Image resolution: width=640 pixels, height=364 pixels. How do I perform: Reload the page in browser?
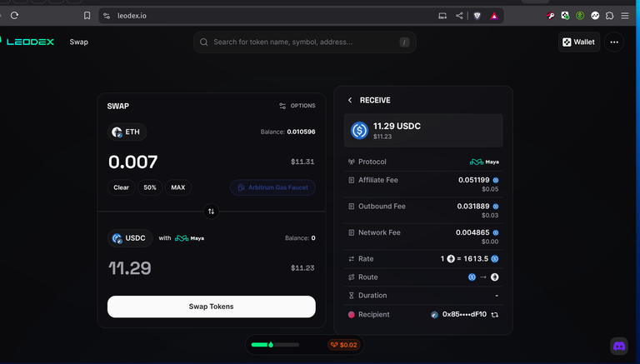15,16
